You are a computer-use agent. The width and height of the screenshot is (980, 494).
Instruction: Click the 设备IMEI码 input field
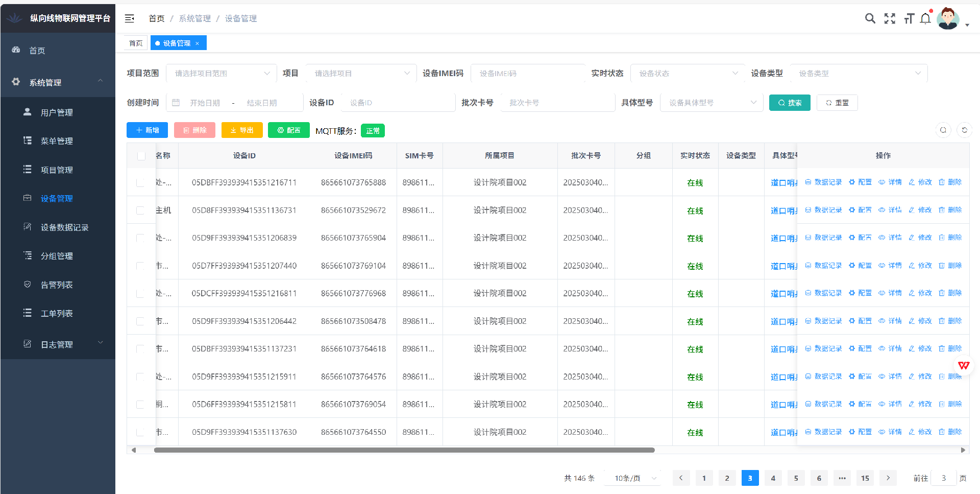(527, 74)
